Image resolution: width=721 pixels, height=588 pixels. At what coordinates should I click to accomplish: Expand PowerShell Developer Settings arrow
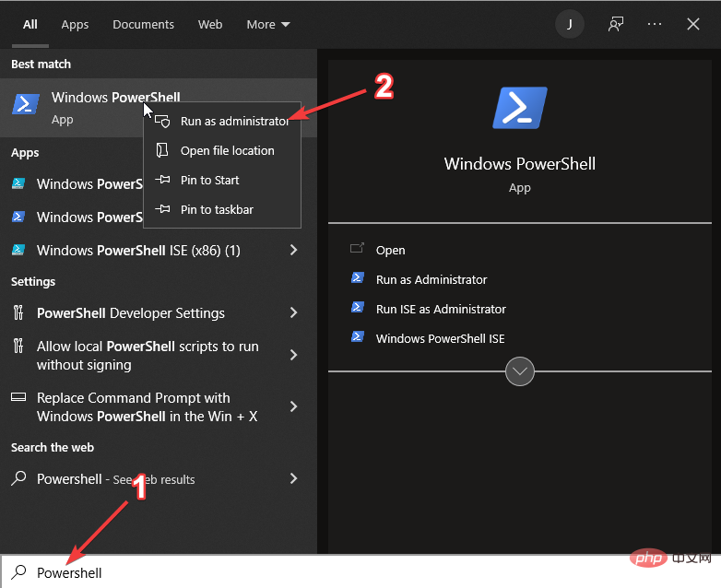(x=293, y=313)
